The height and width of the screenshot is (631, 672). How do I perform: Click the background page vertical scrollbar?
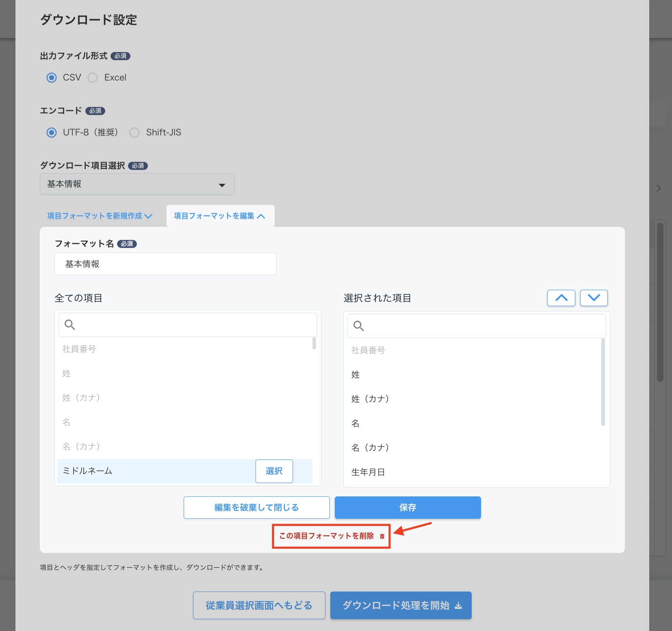click(660, 302)
